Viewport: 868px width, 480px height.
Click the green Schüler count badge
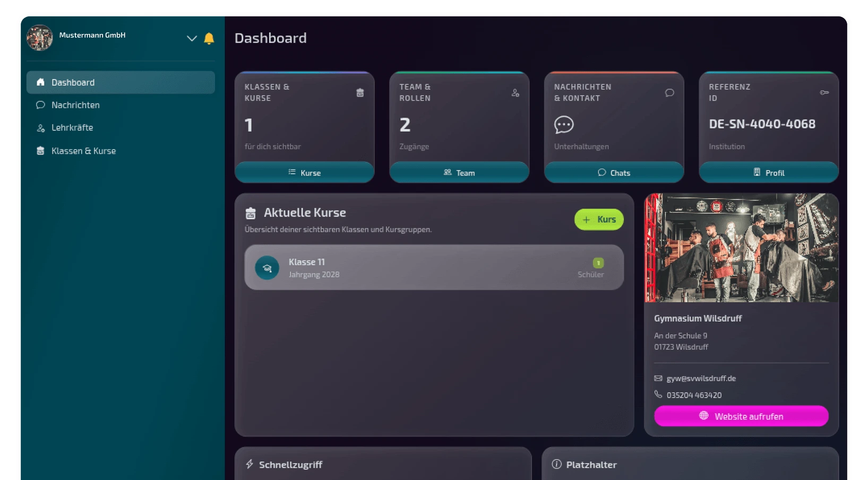pos(598,263)
